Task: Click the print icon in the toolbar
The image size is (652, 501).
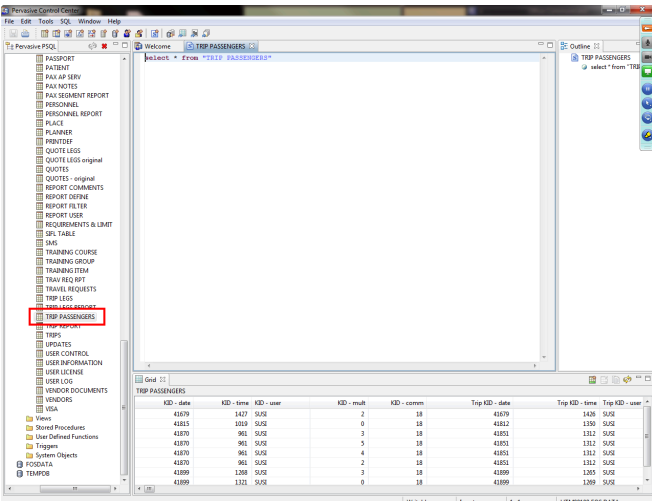Action: [24, 33]
